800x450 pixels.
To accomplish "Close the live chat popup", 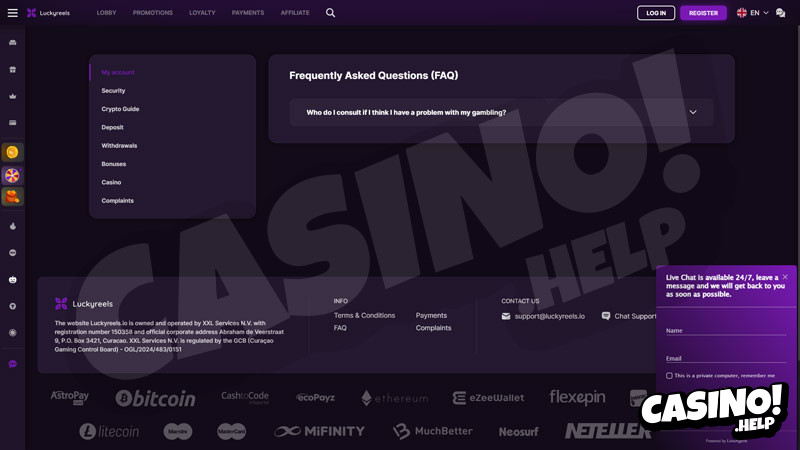I will (785, 277).
